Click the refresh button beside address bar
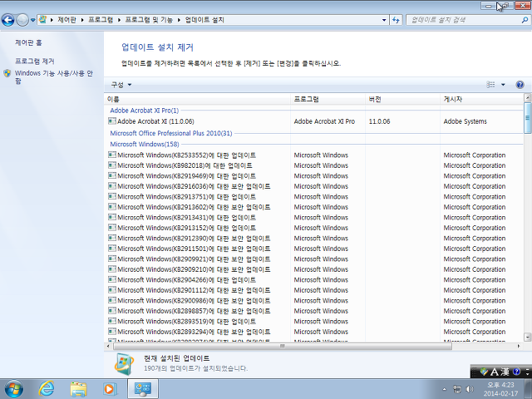This screenshot has height=399, width=532. (x=396, y=20)
